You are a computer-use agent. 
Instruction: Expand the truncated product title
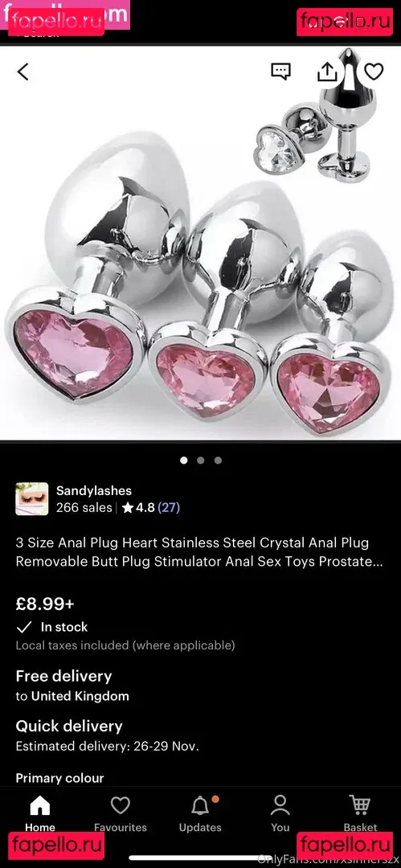tap(199, 552)
